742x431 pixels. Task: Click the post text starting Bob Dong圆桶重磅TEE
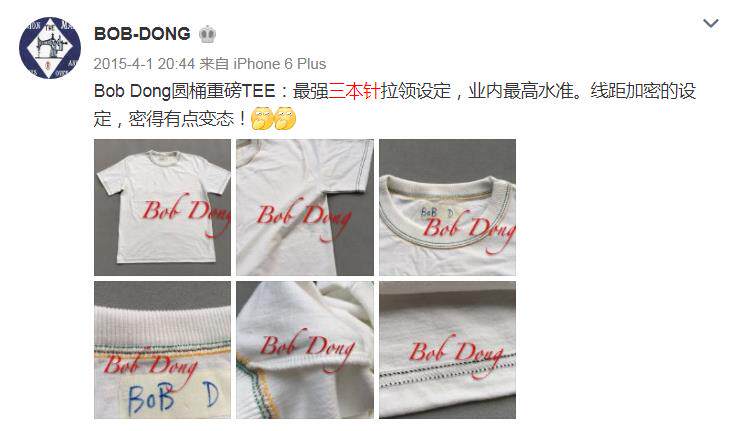(x=395, y=105)
